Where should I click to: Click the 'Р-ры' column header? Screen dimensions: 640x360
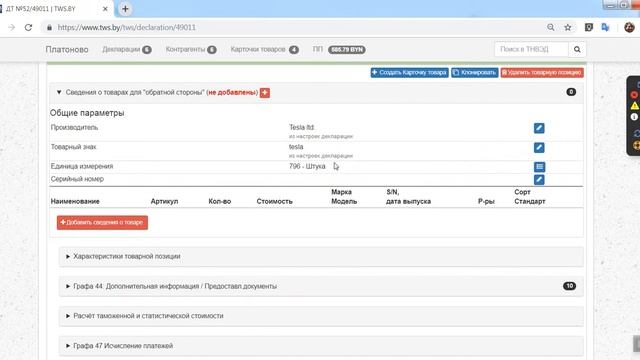click(x=486, y=201)
